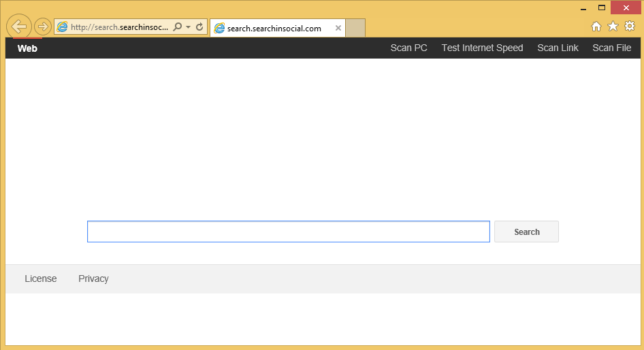Maximize the browser window
The height and width of the screenshot is (350, 644).
[x=602, y=7]
